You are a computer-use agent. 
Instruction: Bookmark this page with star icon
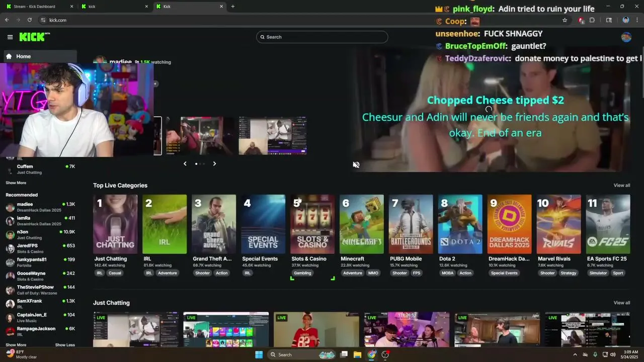pyautogui.click(x=565, y=20)
